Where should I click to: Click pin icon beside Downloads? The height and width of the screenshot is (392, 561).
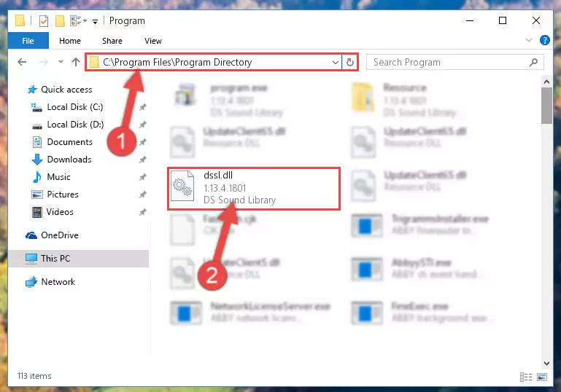point(143,160)
